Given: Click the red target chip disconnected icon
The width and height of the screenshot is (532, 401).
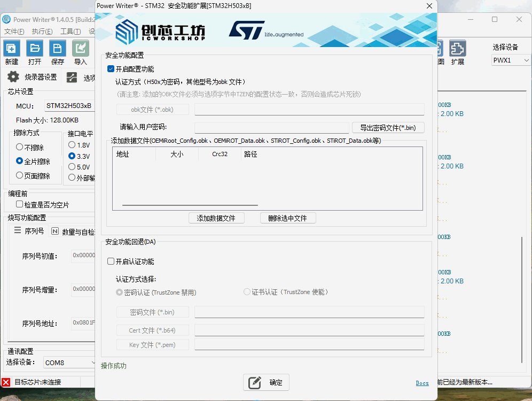Looking at the screenshot, I should pos(6,382).
